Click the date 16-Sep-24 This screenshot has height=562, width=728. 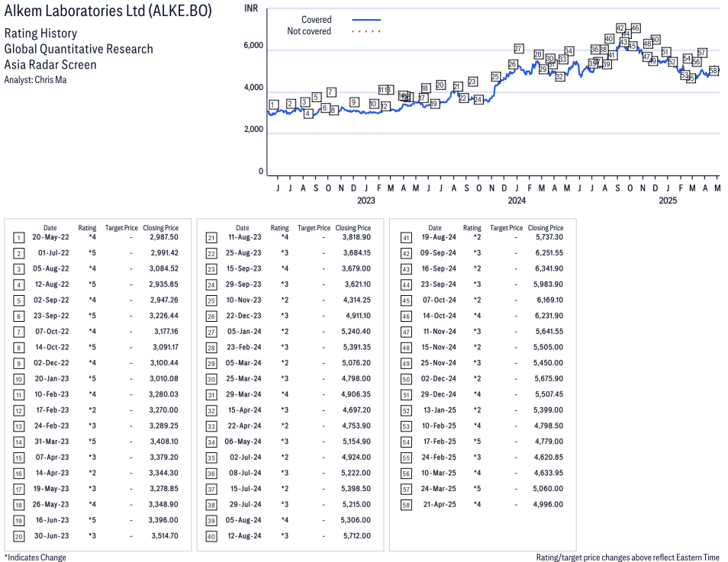pyautogui.click(x=439, y=268)
